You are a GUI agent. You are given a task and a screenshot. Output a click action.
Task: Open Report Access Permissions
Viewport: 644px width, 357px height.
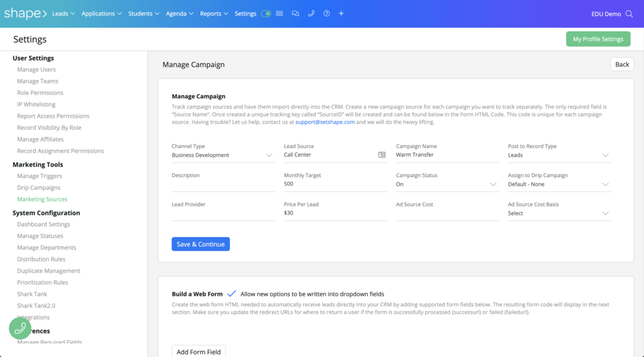click(x=53, y=116)
